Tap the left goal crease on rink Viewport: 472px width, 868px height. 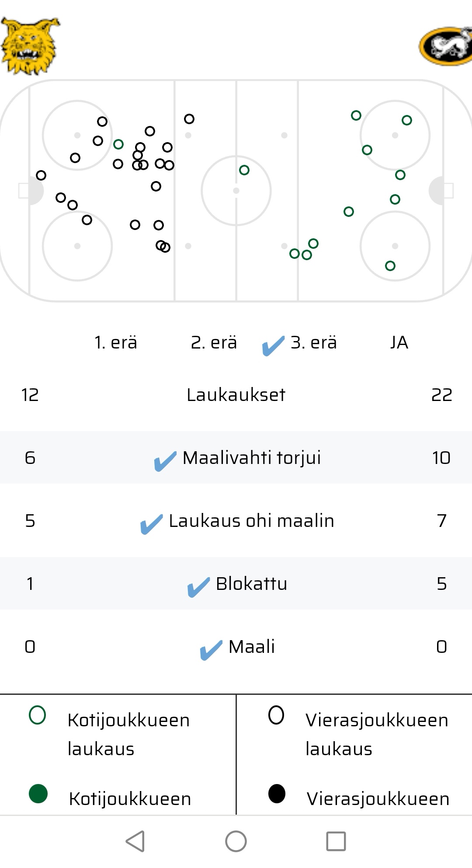(x=36, y=191)
